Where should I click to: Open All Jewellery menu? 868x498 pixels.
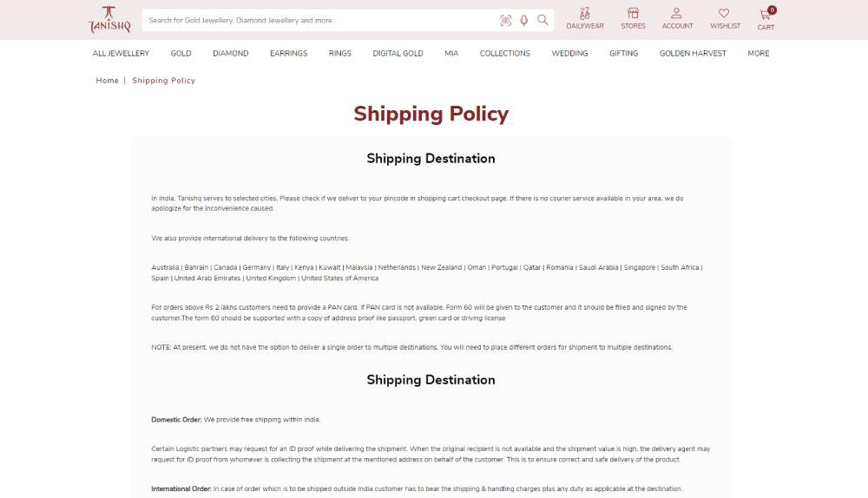coord(121,53)
